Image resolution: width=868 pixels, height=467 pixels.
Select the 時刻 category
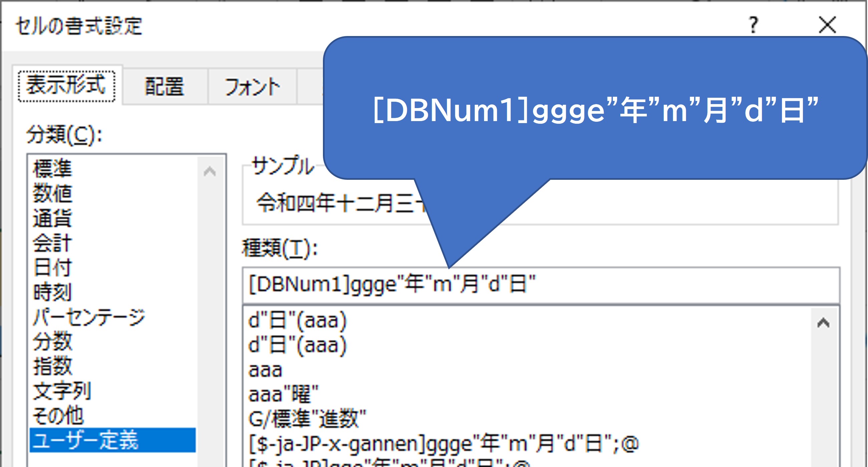coord(53,292)
